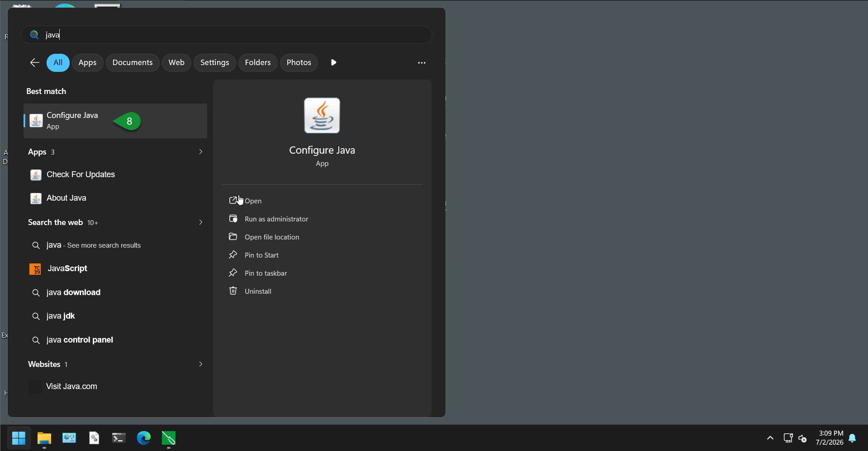Screen dimensions: 868x451
Task: Click the back arrow in search panel
Action: pos(34,62)
